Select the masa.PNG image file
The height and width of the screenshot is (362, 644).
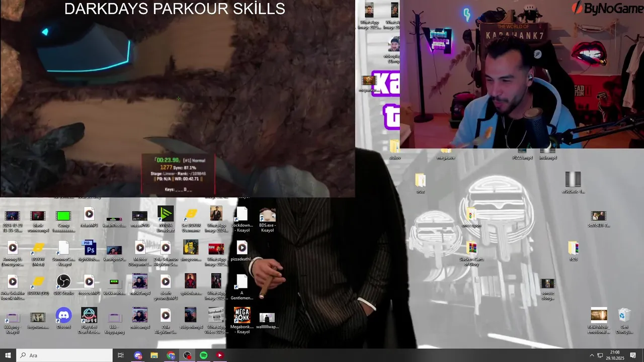pos(140,218)
